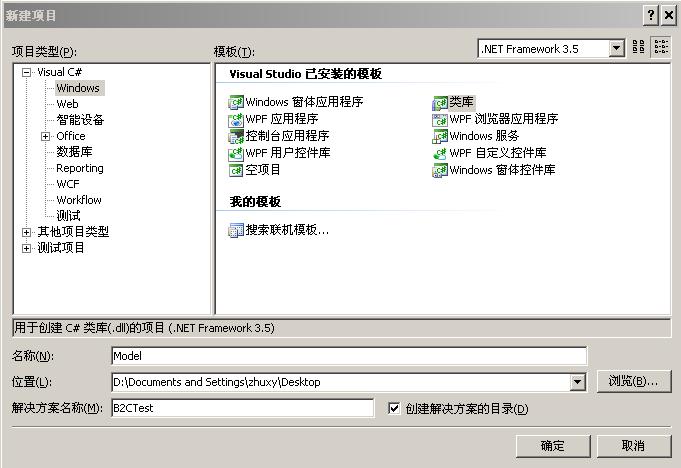This screenshot has height=468, width=681.
Task: Select the WPF 自定义控件库 template icon
Action: tap(440, 153)
